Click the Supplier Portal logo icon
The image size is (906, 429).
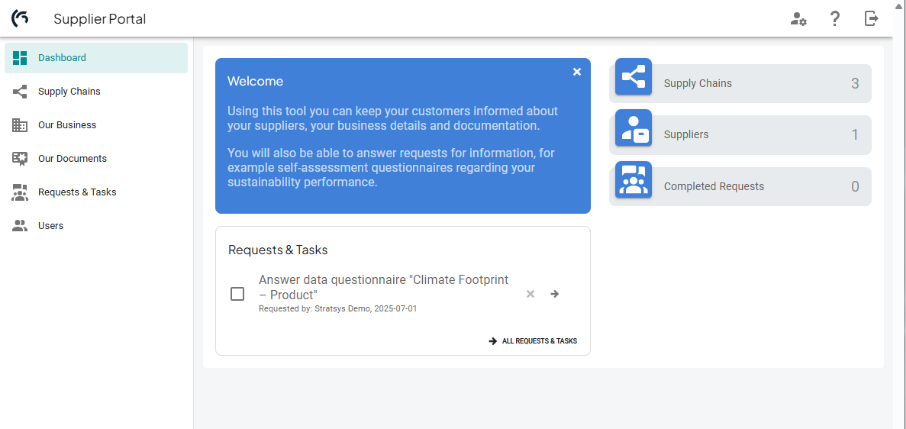[x=19, y=18]
